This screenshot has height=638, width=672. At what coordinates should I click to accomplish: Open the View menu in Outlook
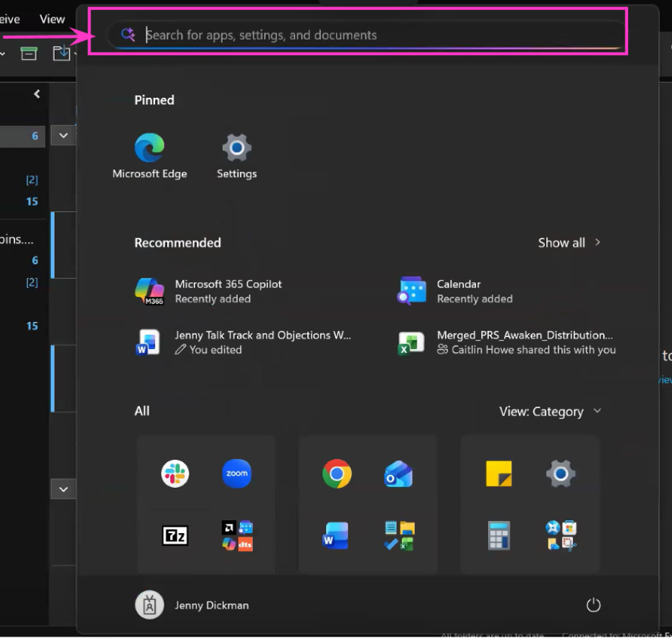pos(52,19)
